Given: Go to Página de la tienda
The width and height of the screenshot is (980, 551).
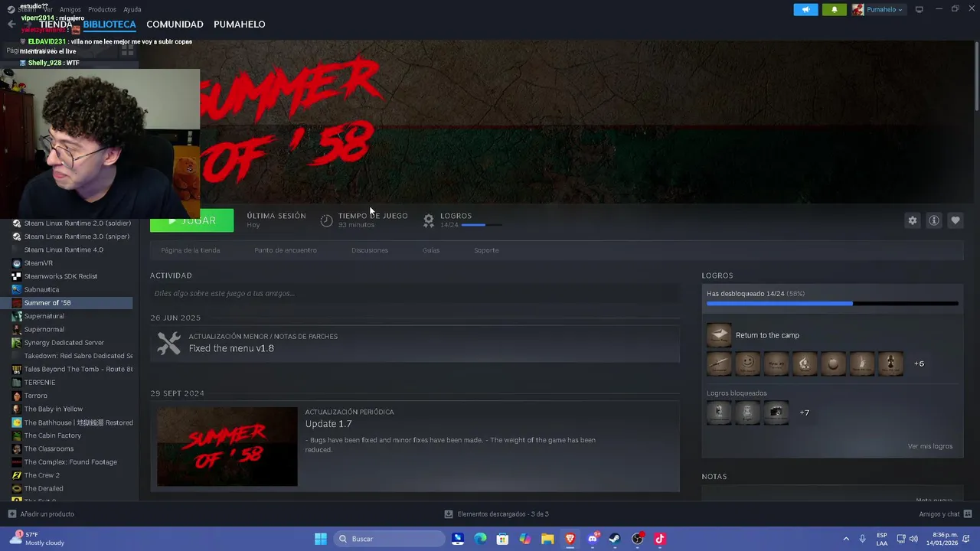Looking at the screenshot, I should [190, 250].
